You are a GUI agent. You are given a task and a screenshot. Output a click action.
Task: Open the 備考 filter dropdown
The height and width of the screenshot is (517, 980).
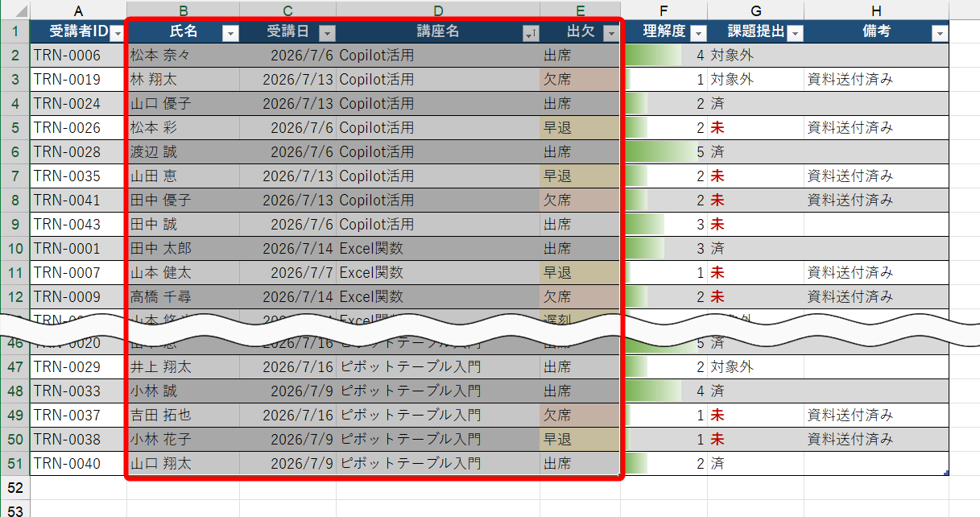click(940, 33)
